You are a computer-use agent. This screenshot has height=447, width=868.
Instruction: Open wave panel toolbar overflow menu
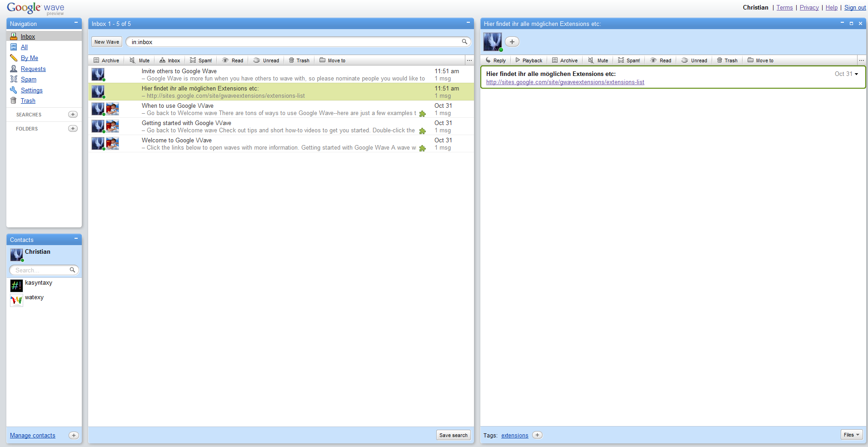pos(862,60)
